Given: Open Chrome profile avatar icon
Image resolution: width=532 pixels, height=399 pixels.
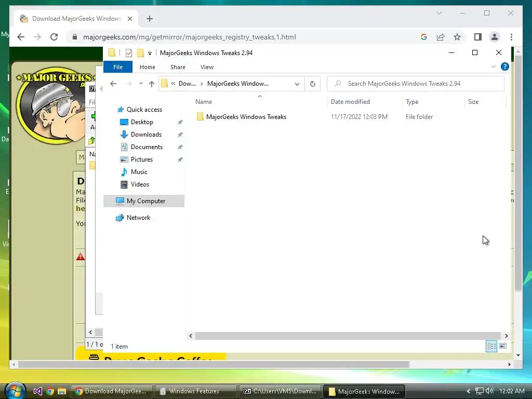Looking at the screenshot, I should [x=495, y=37].
